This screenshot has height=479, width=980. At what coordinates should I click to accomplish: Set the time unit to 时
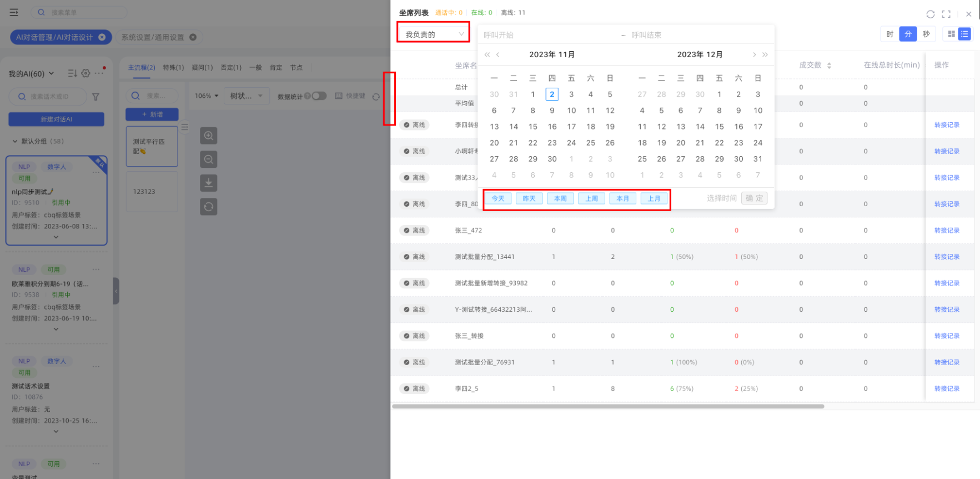click(x=889, y=34)
